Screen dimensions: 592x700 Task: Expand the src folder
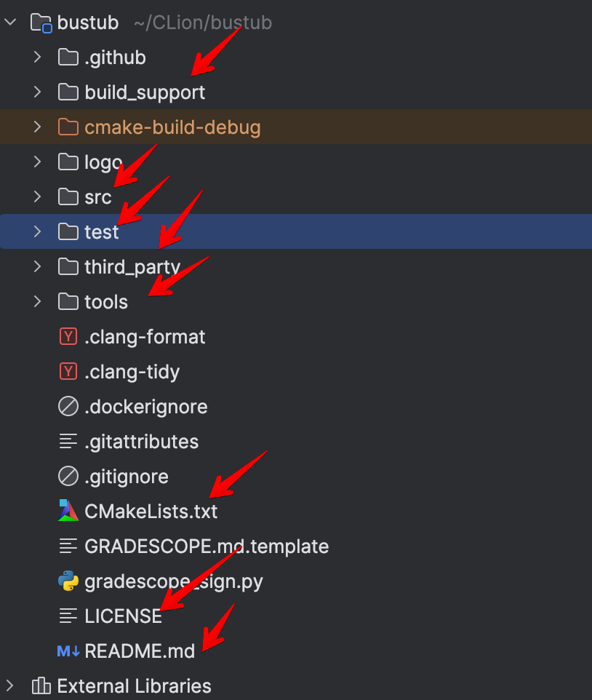pyautogui.click(x=37, y=196)
